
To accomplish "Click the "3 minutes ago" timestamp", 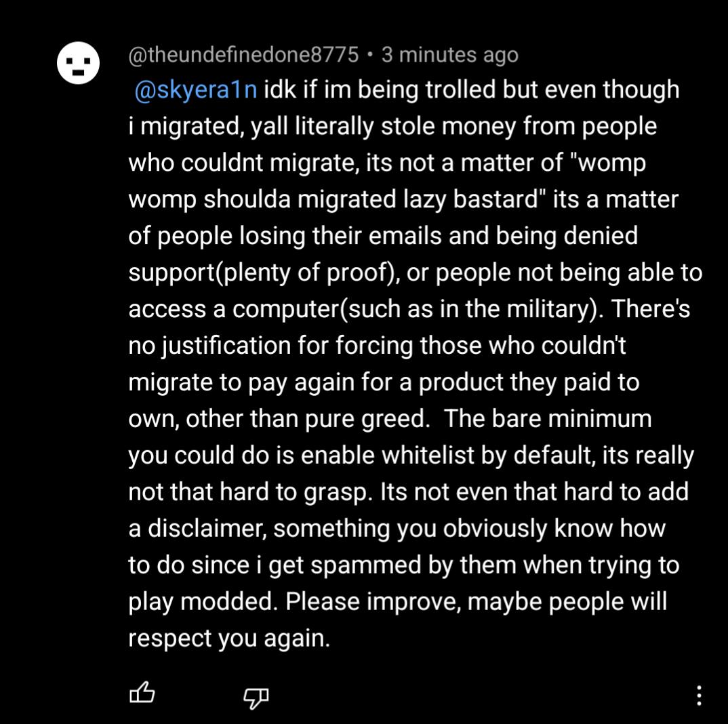I will coord(449,55).
